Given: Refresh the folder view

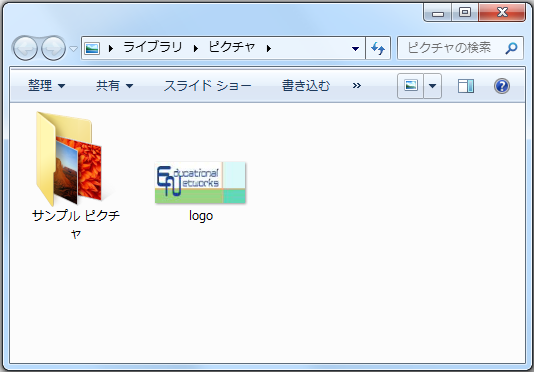Looking at the screenshot, I should [378, 48].
